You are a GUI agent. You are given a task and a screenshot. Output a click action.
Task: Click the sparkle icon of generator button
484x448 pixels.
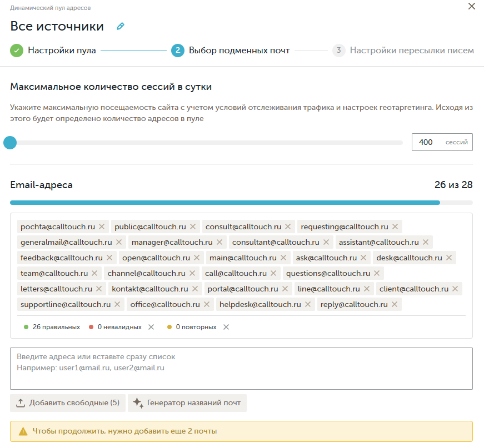click(x=138, y=403)
